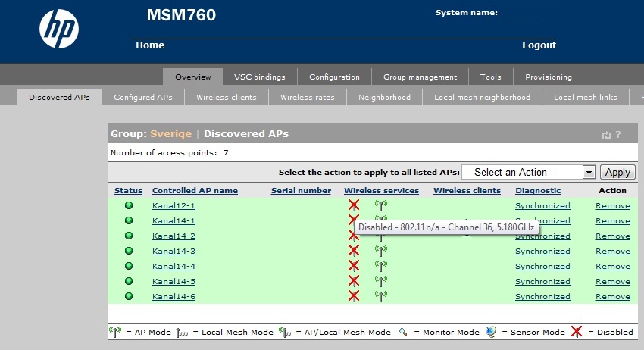Image resolution: width=644 pixels, height=350 pixels.
Task: Click the green status dot for Kanal14-3
Action: (129, 251)
